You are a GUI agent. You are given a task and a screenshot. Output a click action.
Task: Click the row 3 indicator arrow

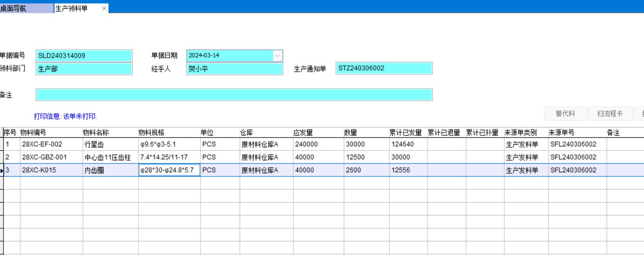(2, 170)
